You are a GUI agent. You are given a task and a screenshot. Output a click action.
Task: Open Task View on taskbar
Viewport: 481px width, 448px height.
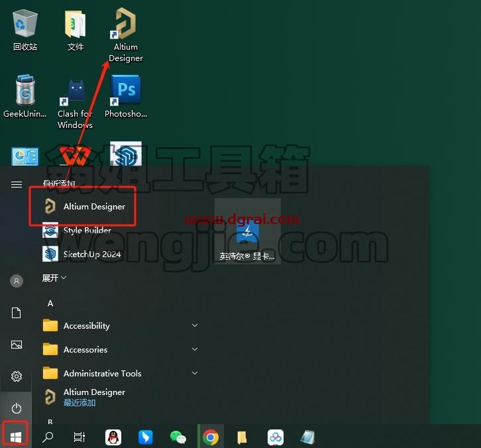pos(79,437)
